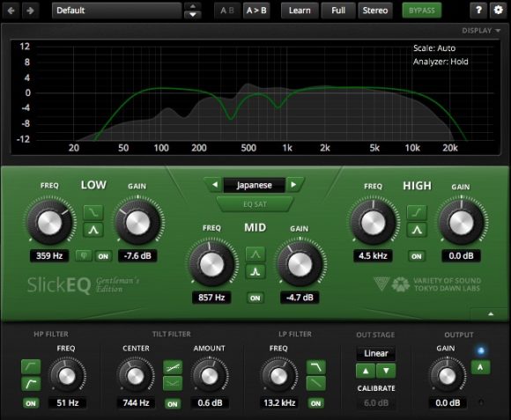
Task: Select upper tilt filter mode icon
Action: tap(173, 367)
